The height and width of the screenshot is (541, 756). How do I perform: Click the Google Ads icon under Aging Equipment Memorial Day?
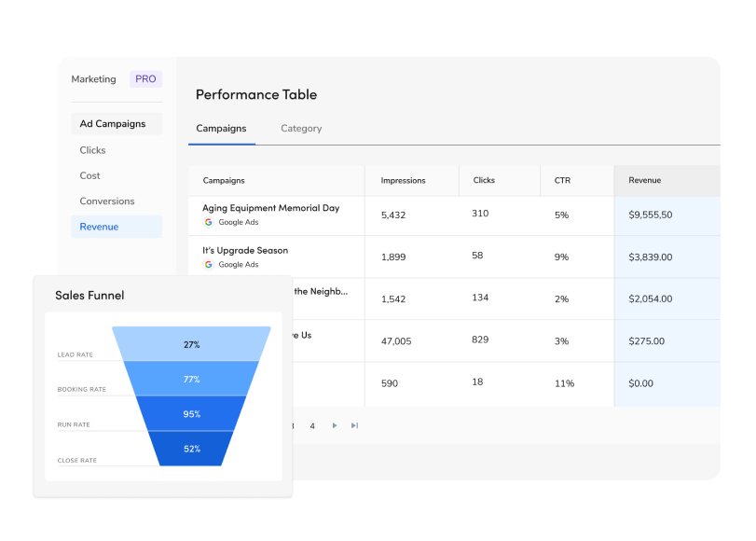[x=207, y=223]
